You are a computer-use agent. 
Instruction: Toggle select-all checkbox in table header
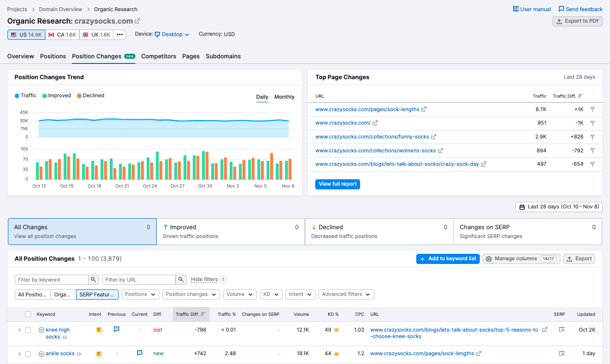pyautogui.click(x=28, y=314)
